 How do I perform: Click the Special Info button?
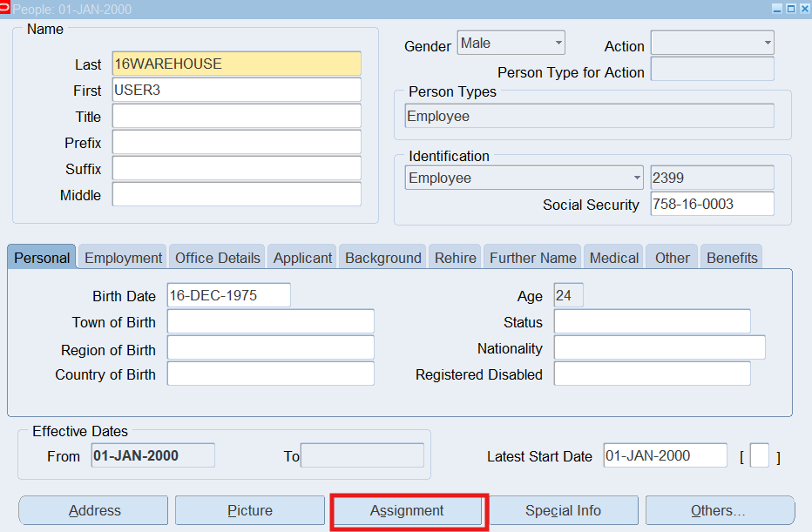click(x=563, y=511)
